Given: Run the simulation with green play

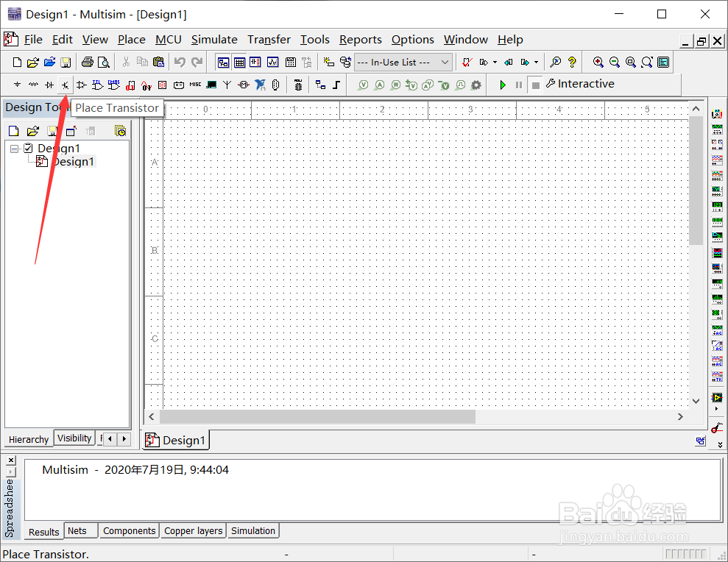Looking at the screenshot, I should click(x=502, y=85).
